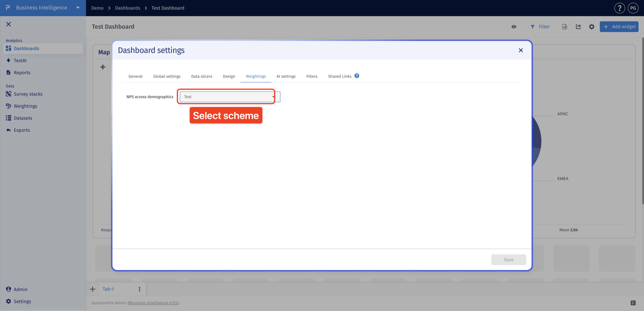Switch to the General tab
The height and width of the screenshot is (311, 644).
coord(135,76)
